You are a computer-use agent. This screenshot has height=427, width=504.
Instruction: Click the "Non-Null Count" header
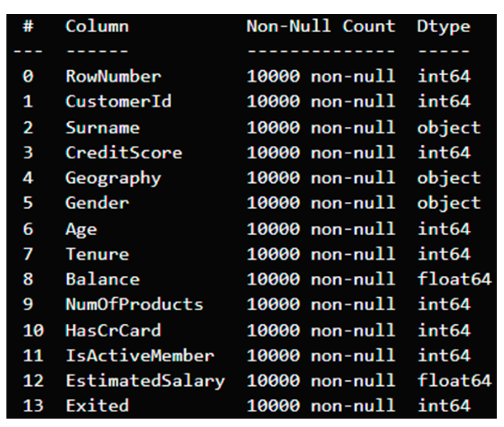[321, 26]
